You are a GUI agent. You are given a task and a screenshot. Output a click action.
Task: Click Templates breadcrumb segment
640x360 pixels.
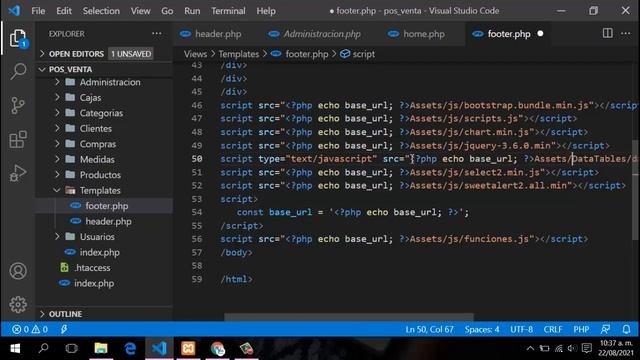coord(238,54)
